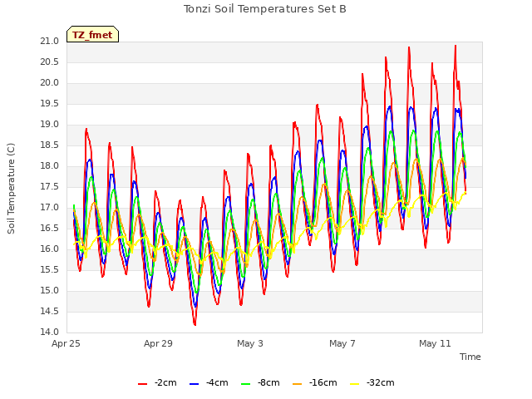Click the -4cm legend label
This screenshot has width=532, height=399.
click(217, 382)
